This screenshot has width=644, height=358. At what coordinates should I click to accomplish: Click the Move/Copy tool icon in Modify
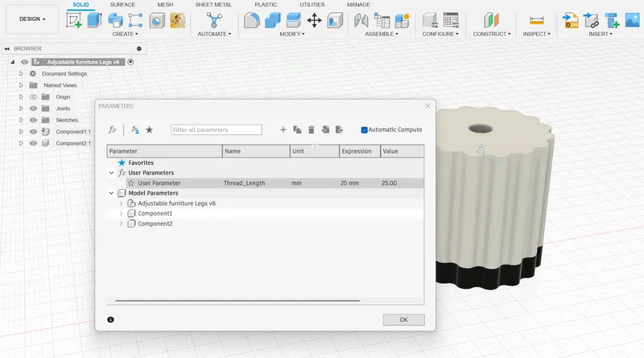point(314,19)
